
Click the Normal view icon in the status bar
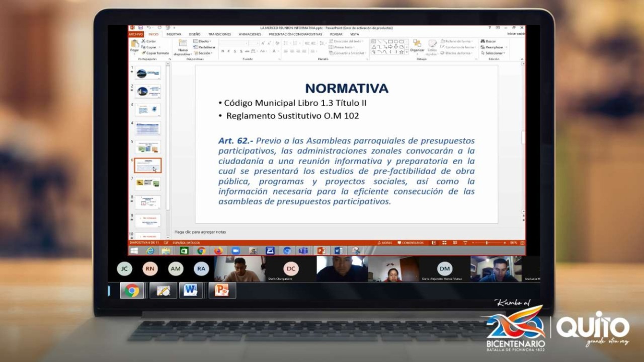(434, 243)
